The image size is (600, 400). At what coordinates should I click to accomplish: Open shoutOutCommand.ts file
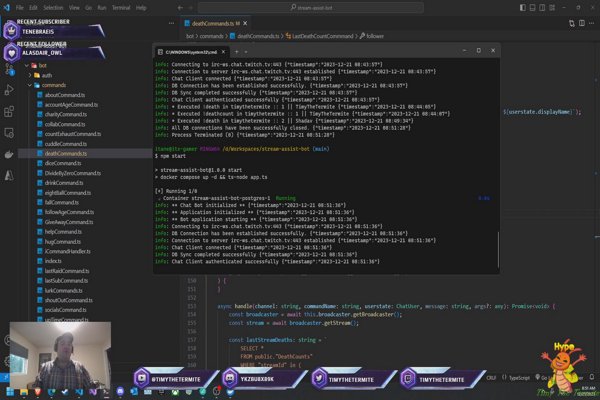68,300
